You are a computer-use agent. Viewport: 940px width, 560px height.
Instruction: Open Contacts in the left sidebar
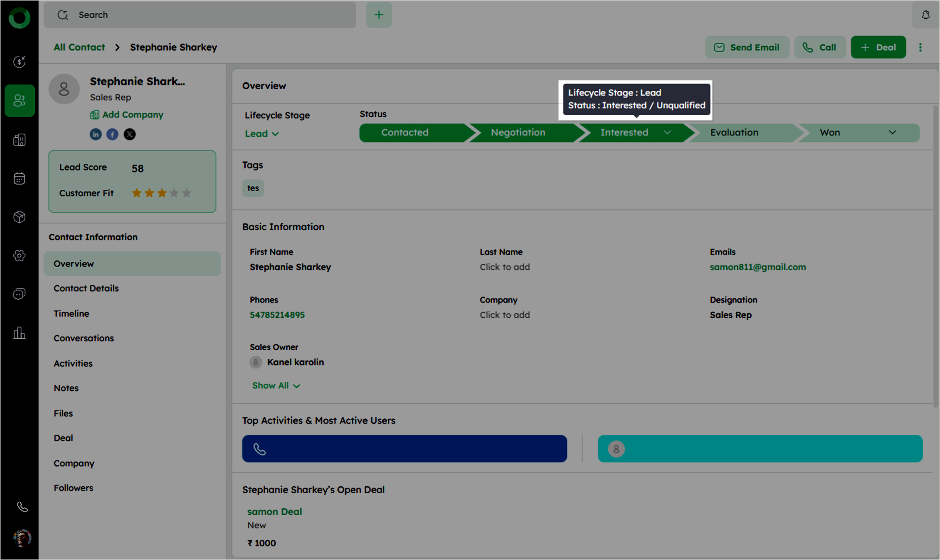coord(20,101)
